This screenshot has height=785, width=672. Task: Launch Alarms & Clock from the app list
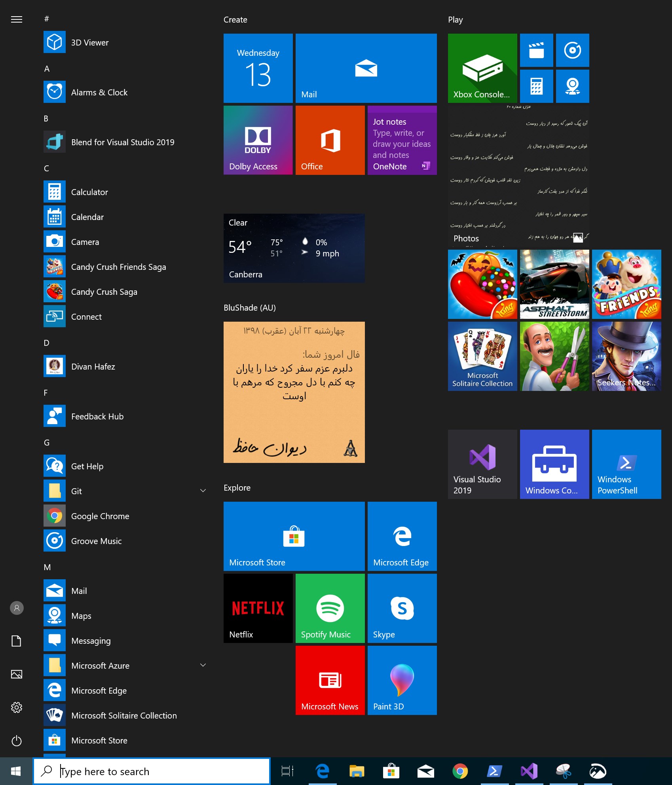click(125, 92)
